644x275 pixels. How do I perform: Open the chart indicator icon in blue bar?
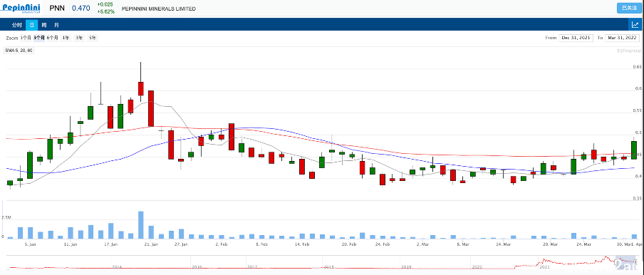(635, 25)
